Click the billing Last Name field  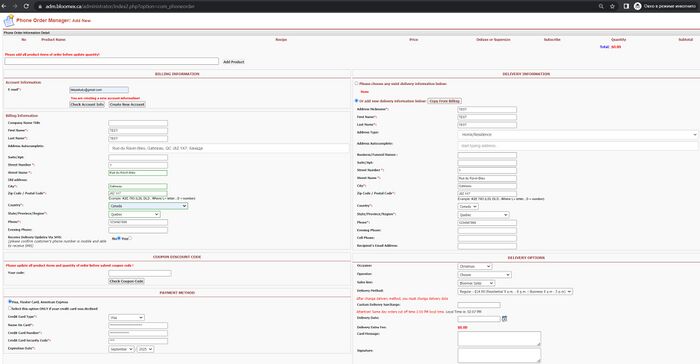(x=138, y=138)
